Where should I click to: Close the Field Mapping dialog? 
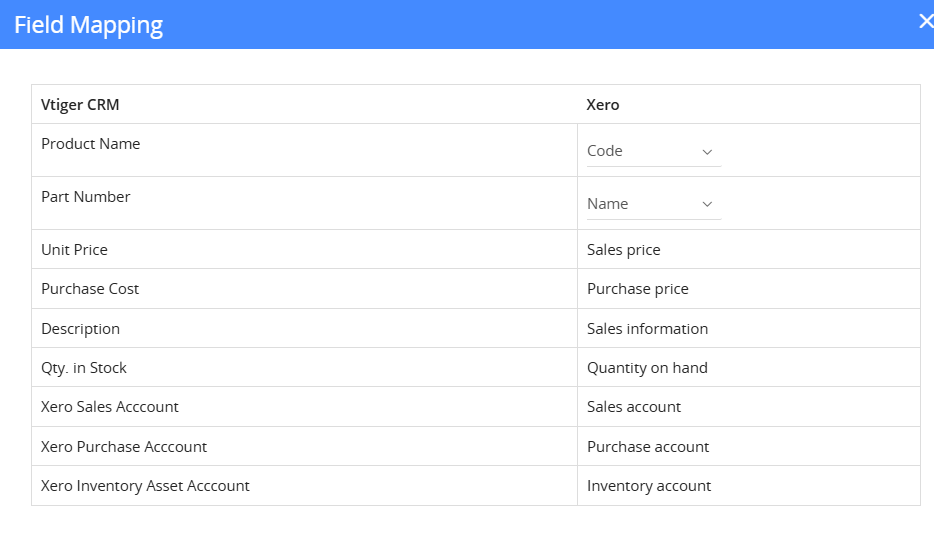coord(924,22)
